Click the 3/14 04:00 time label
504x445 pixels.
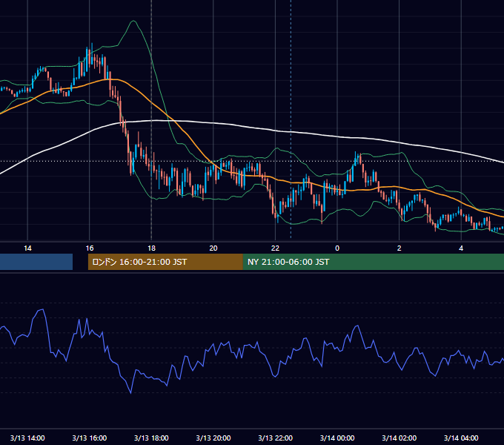461,438
